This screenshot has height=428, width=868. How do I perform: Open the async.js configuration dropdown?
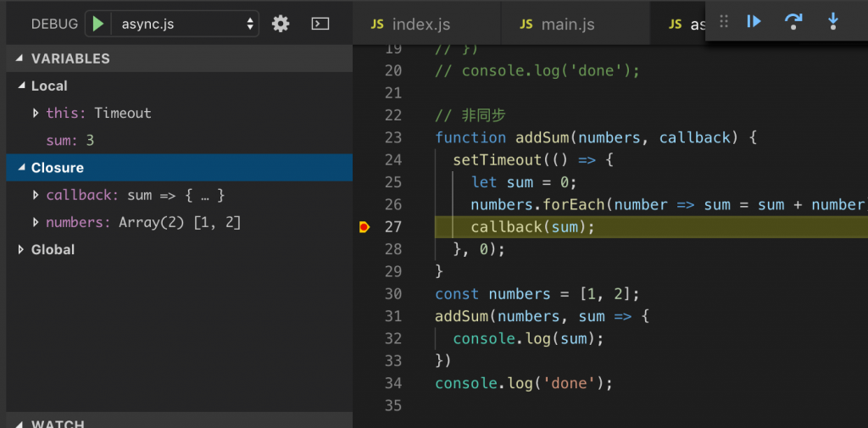pos(185,24)
